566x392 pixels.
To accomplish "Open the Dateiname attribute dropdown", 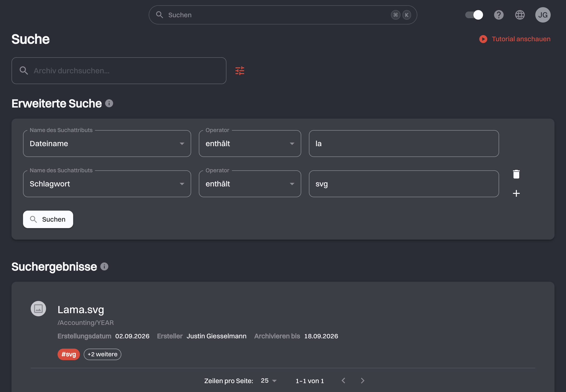I will click(x=107, y=144).
